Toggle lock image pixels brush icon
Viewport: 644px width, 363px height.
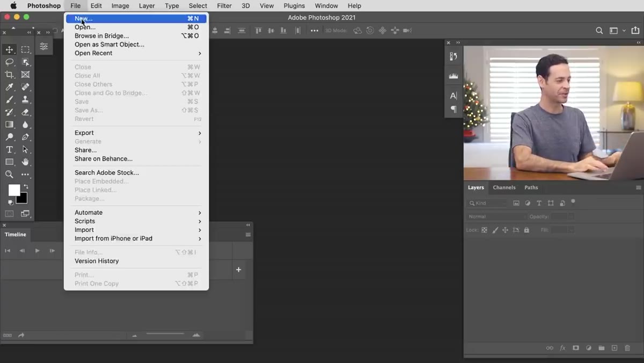pyautogui.click(x=495, y=230)
